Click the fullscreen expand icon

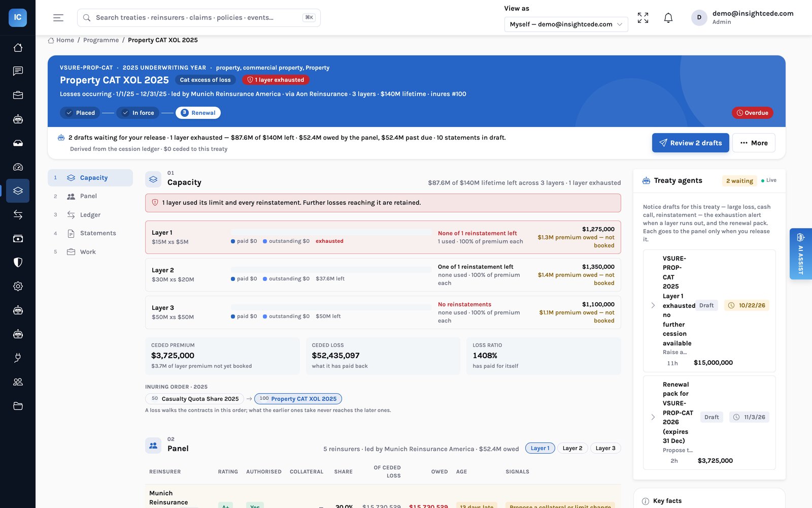(x=643, y=18)
